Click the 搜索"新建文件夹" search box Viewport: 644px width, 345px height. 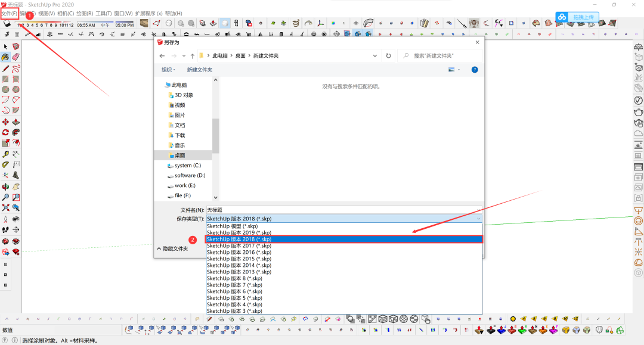[439, 56]
